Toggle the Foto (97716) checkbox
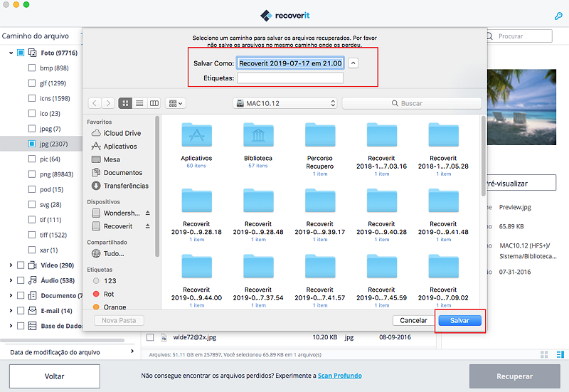The width and height of the screenshot is (569, 392). (21, 53)
